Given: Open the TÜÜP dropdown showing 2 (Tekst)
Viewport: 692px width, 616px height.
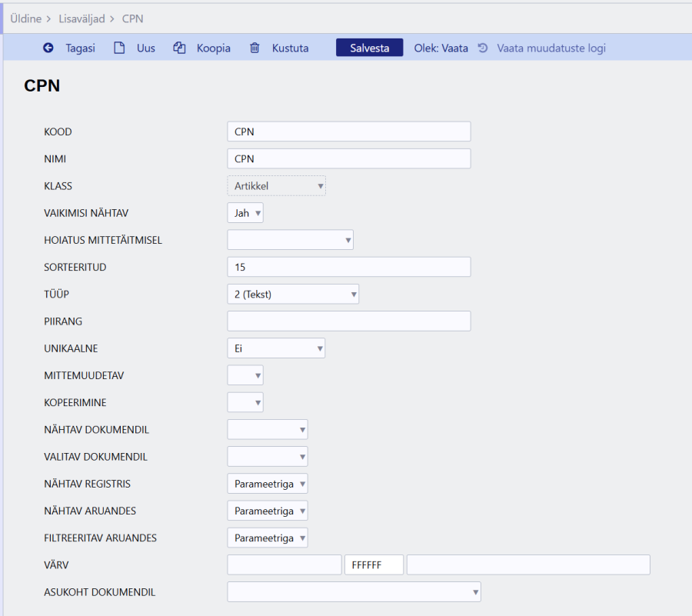Looking at the screenshot, I should pyautogui.click(x=293, y=294).
